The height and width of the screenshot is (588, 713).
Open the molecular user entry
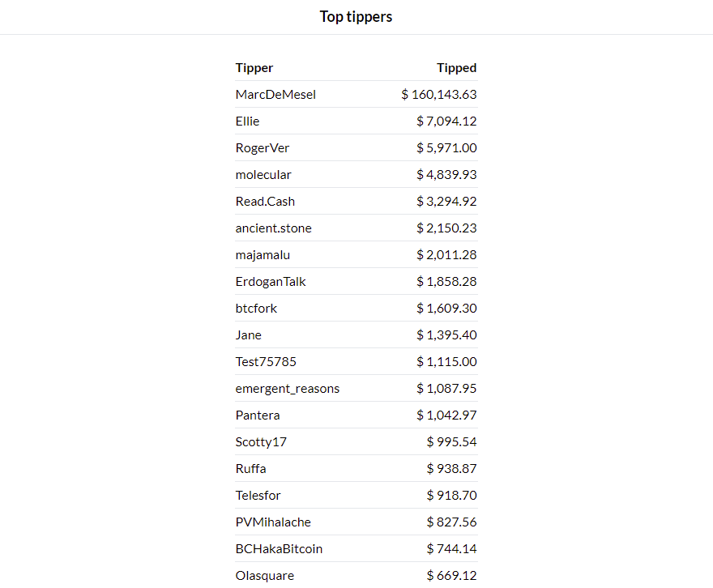(263, 175)
